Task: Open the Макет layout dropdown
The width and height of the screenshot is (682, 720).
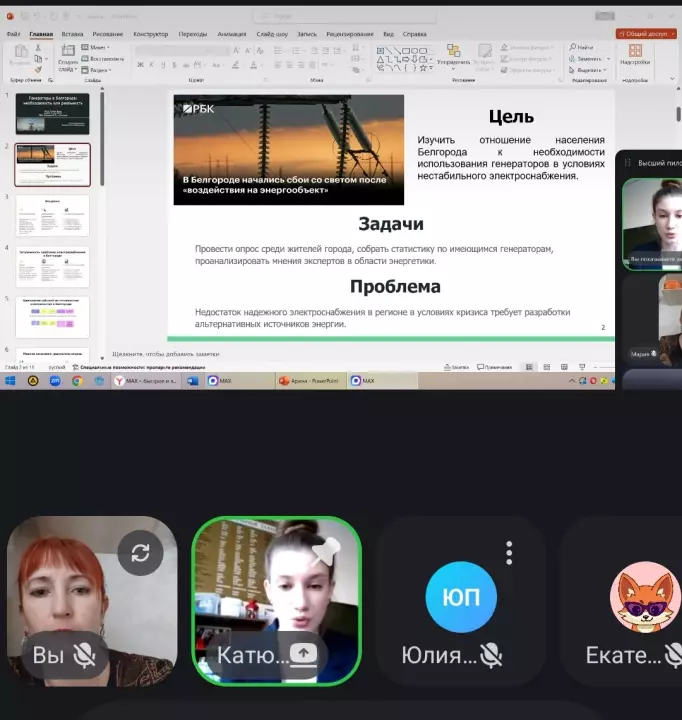Action: tap(96, 47)
